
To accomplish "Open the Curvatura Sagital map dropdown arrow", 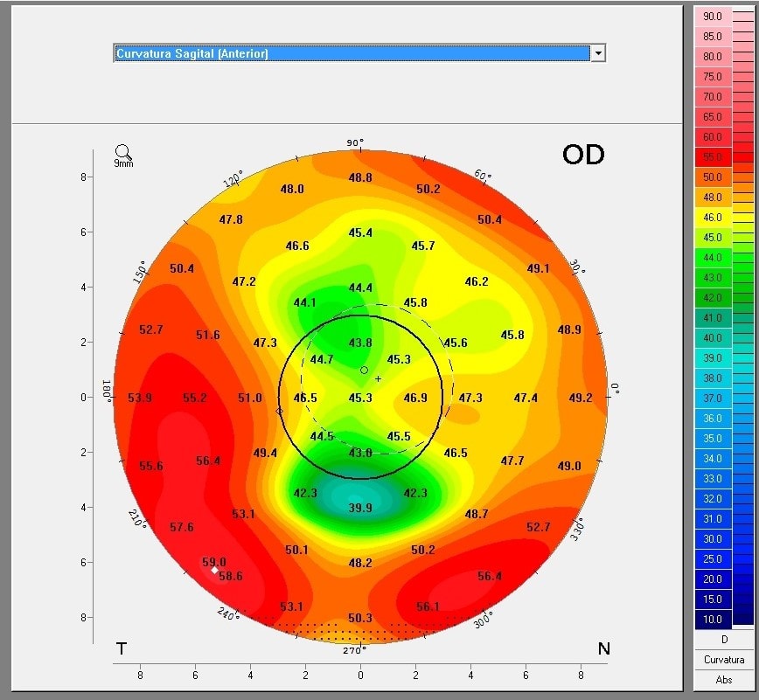I will tap(598, 53).
